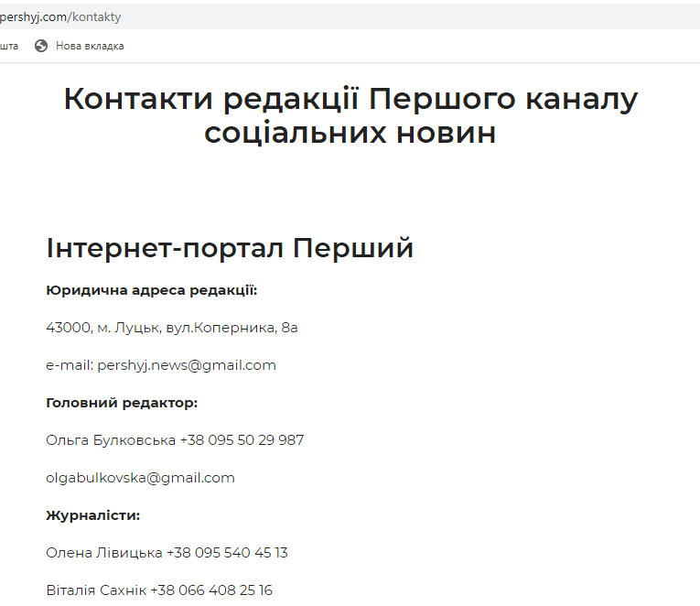Click the name Олена Лівицька

tap(103, 553)
